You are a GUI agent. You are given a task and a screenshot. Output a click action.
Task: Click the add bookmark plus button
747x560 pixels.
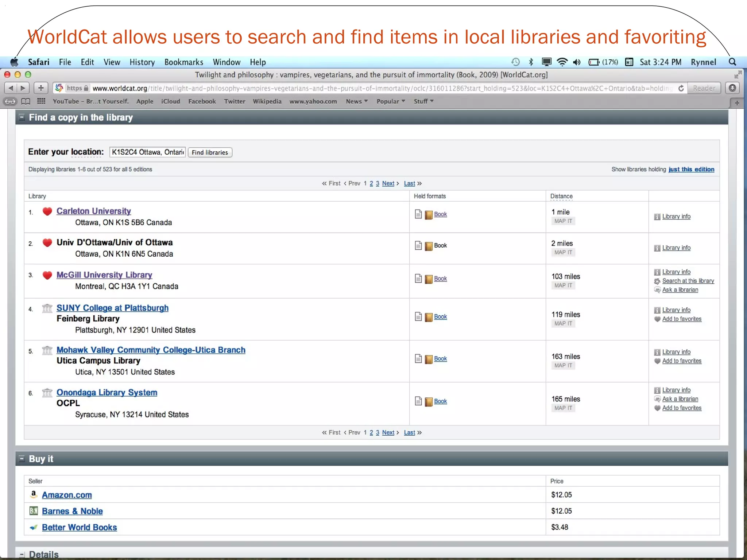pos(41,88)
